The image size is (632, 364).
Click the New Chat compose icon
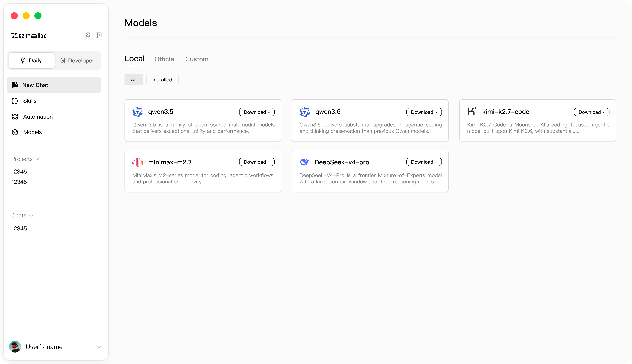pos(15,85)
